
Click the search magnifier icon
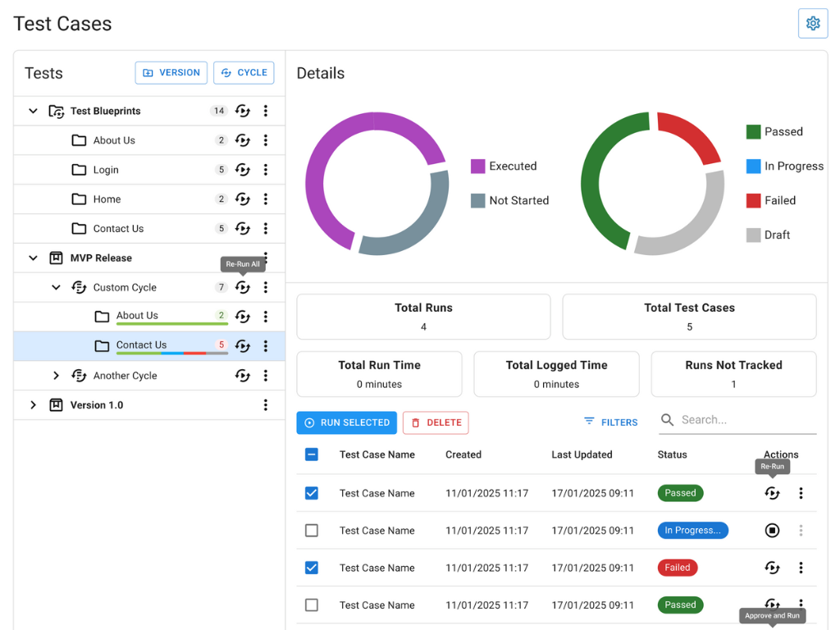tap(668, 419)
